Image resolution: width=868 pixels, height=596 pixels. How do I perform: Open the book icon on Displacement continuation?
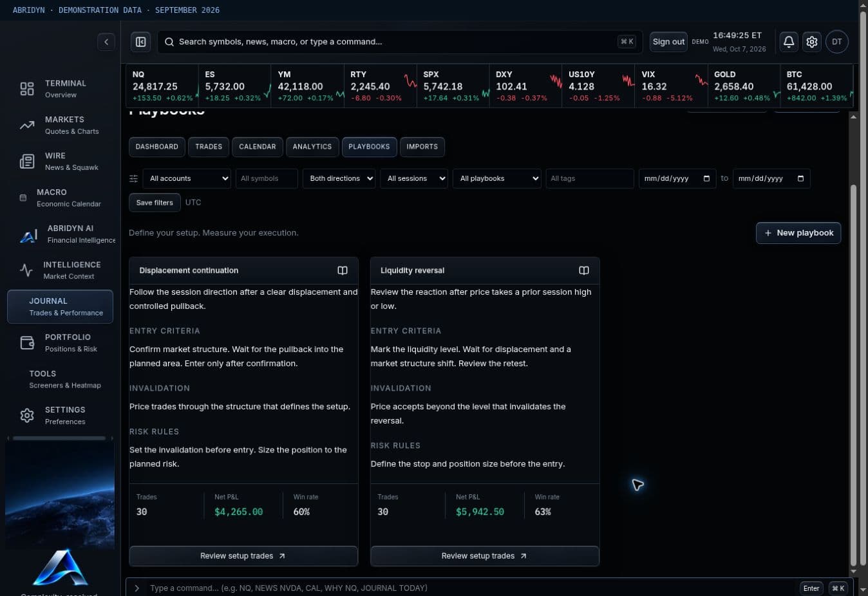tap(343, 270)
